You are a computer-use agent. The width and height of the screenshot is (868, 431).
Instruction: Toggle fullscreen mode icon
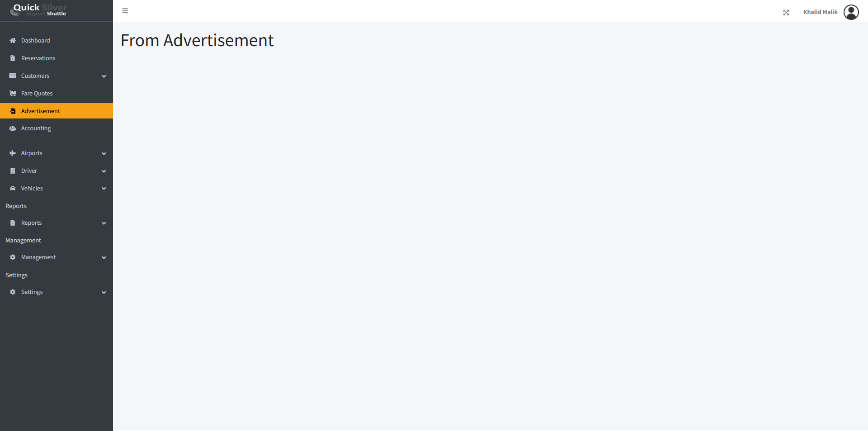(x=786, y=13)
